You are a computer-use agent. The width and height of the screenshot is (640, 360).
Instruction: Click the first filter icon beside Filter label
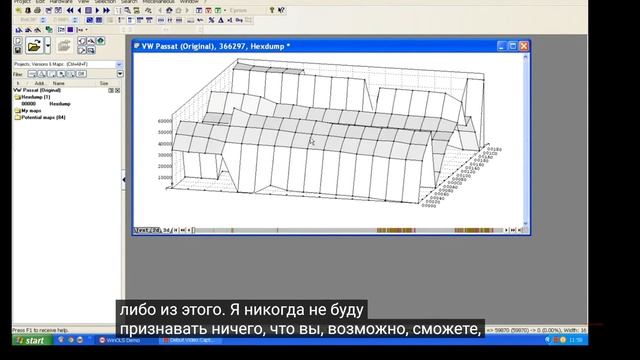pos(32,74)
